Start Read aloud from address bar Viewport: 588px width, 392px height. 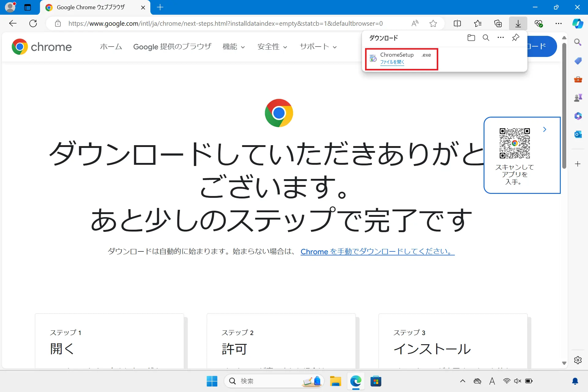pyautogui.click(x=415, y=23)
